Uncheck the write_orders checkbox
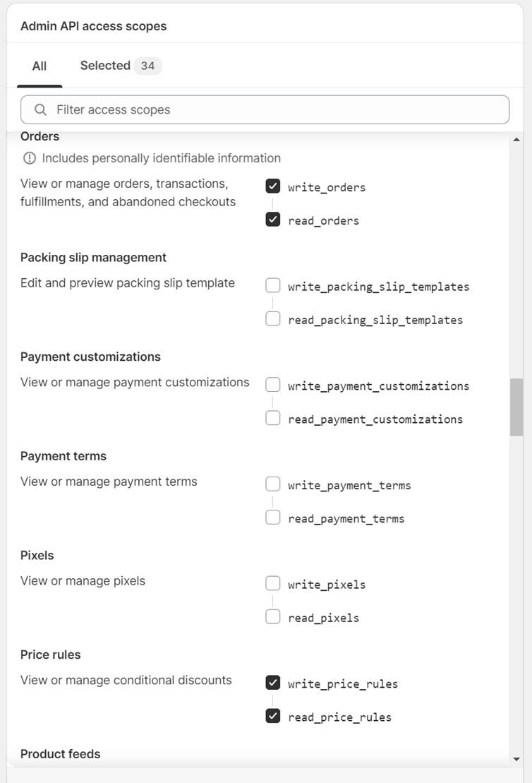Viewport: 532px width, 783px height. tap(273, 186)
